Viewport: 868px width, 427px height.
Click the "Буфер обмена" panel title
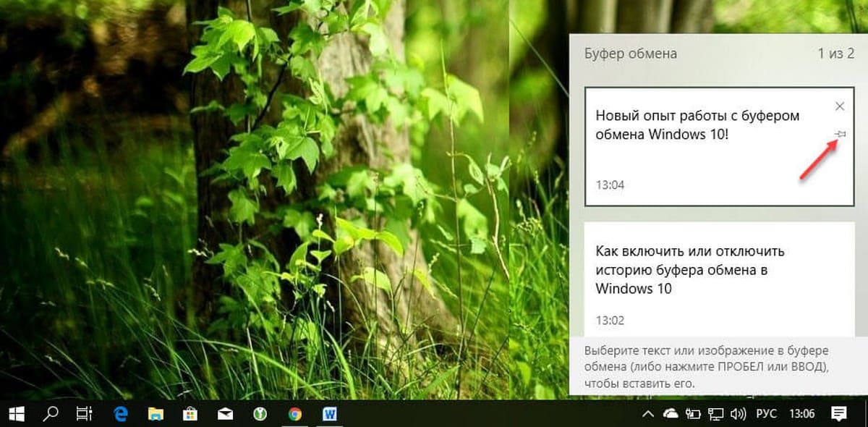click(x=630, y=54)
